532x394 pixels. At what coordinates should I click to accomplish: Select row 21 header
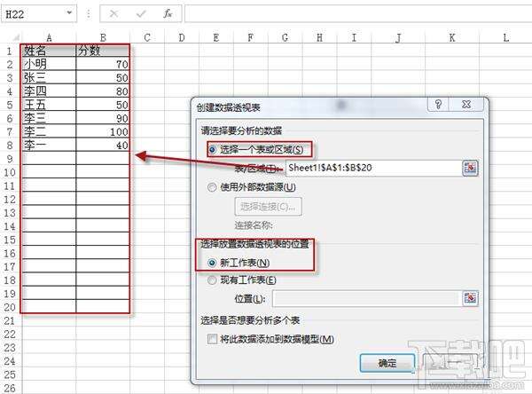click(x=10, y=320)
